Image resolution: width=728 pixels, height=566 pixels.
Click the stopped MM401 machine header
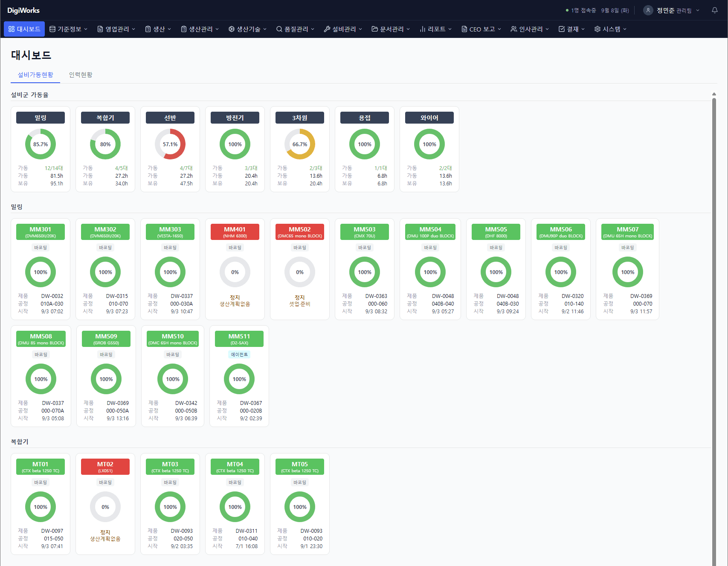coord(235,232)
